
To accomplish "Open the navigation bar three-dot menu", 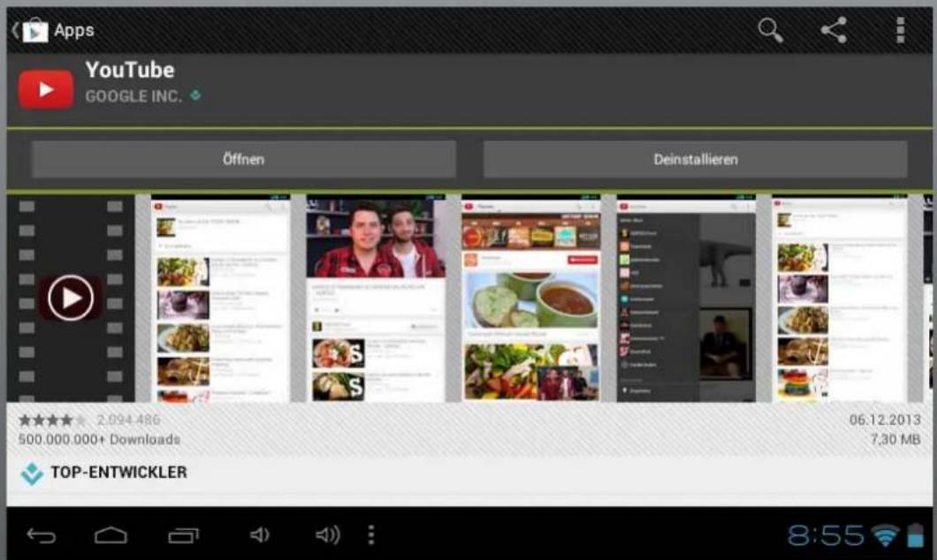I will tap(371, 535).
